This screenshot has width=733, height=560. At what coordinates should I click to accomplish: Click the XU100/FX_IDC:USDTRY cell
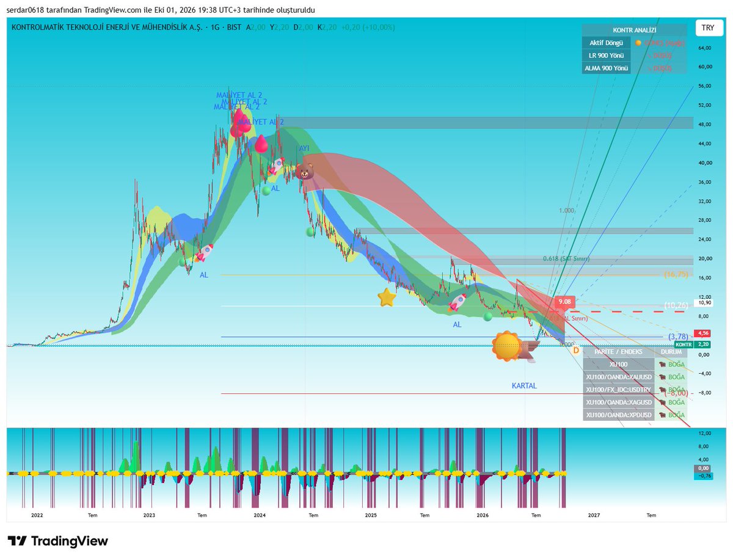tap(618, 390)
